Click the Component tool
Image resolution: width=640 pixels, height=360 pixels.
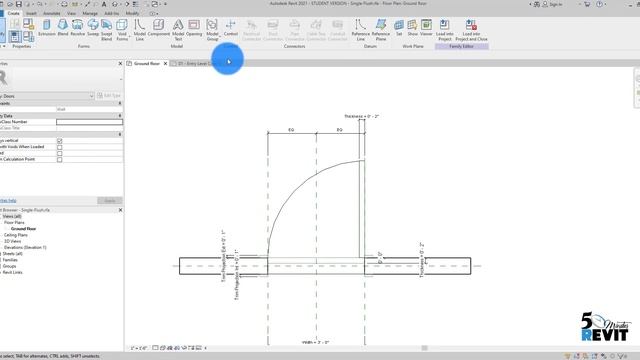[x=158, y=28]
